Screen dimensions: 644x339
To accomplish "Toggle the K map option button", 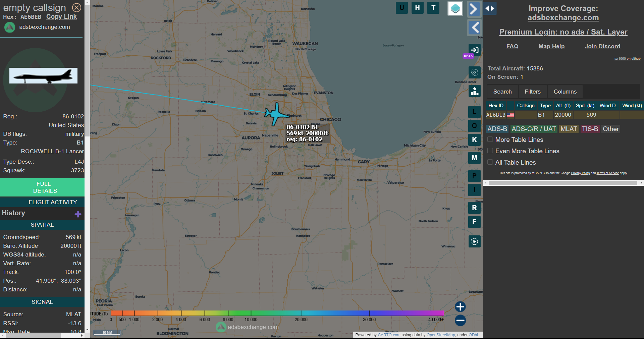I will [474, 140].
